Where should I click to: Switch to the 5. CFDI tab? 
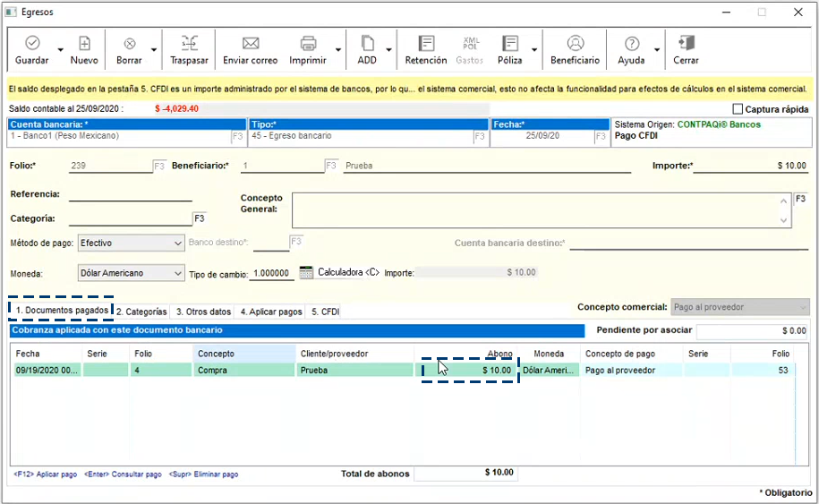coord(323,312)
